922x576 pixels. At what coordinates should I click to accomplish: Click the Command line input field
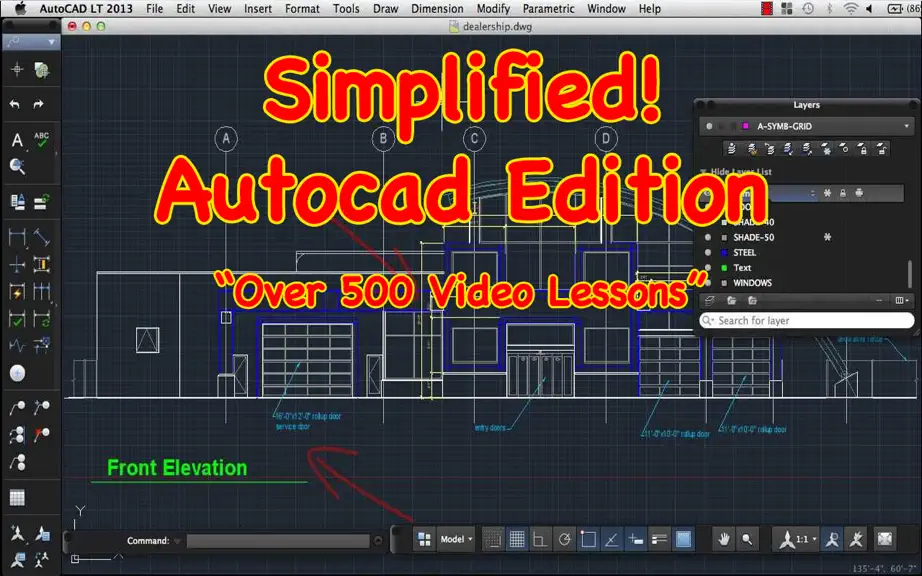tap(278, 541)
